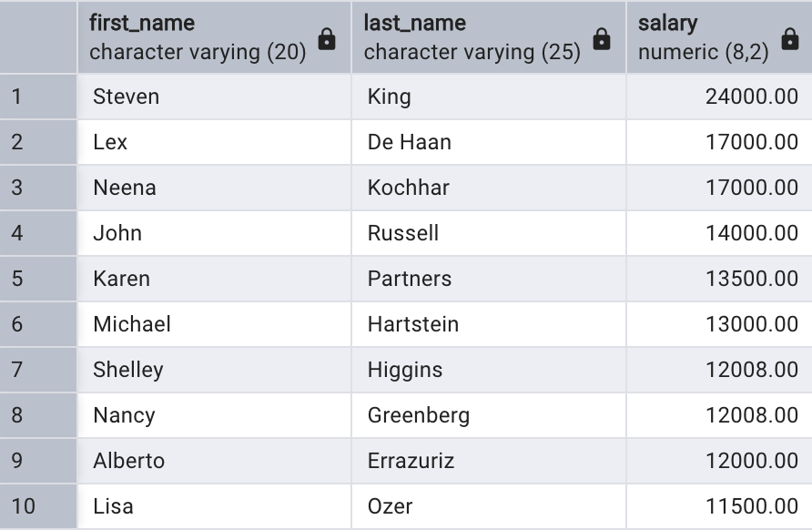812x530 pixels.
Task: Click the lock icon in first_name column
Action: [x=327, y=39]
